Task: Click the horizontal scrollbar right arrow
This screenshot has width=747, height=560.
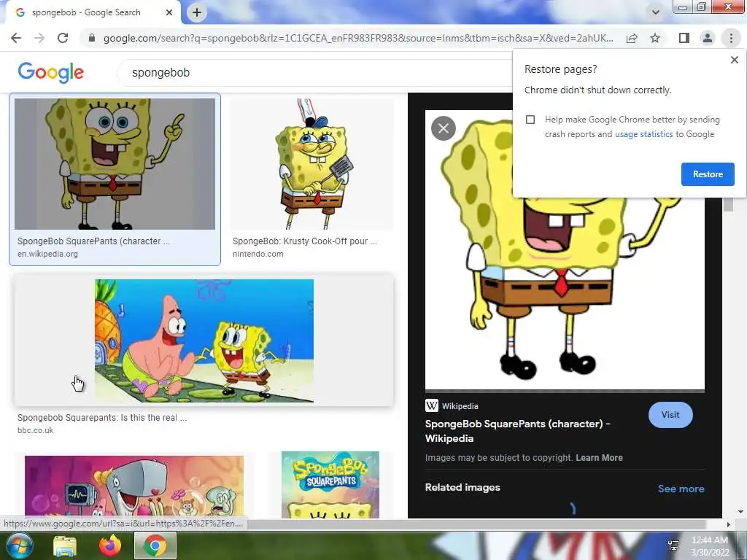Action: click(728, 524)
